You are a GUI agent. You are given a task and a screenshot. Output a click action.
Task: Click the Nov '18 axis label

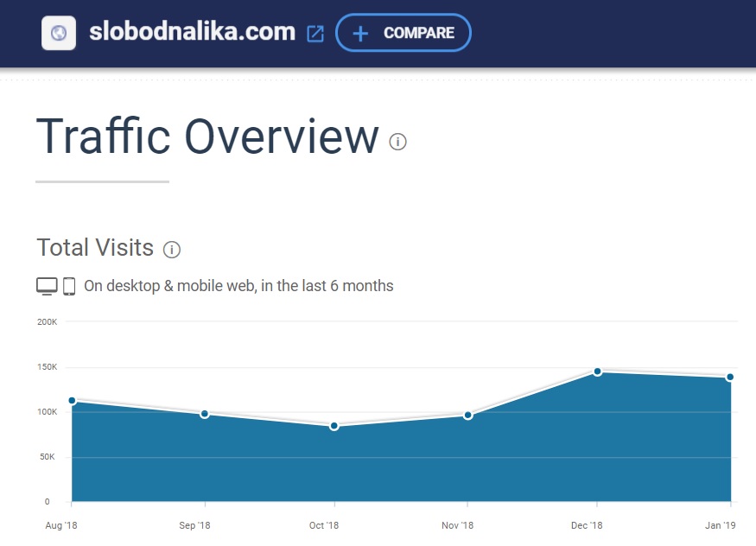(458, 525)
